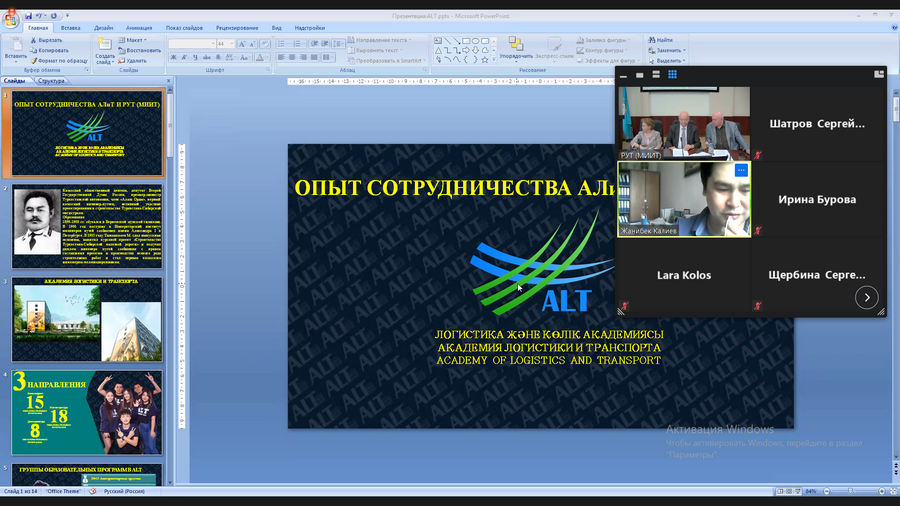
Task: Open the Показ слайдов tab
Action: tap(184, 28)
